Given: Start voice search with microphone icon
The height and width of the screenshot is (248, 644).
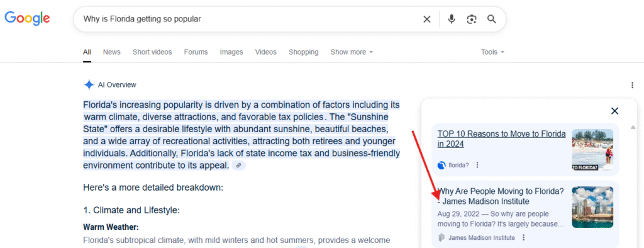Looking at the screenshot, I should 452,19.
